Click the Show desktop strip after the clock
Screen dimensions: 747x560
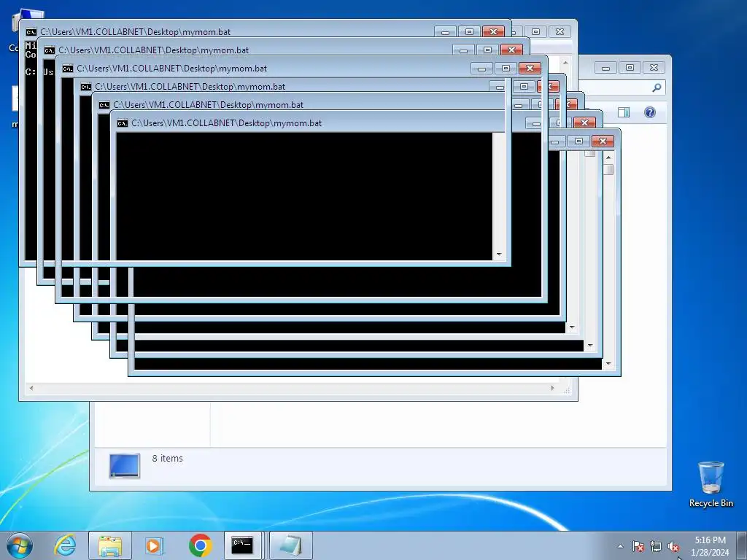coord(742,545)
